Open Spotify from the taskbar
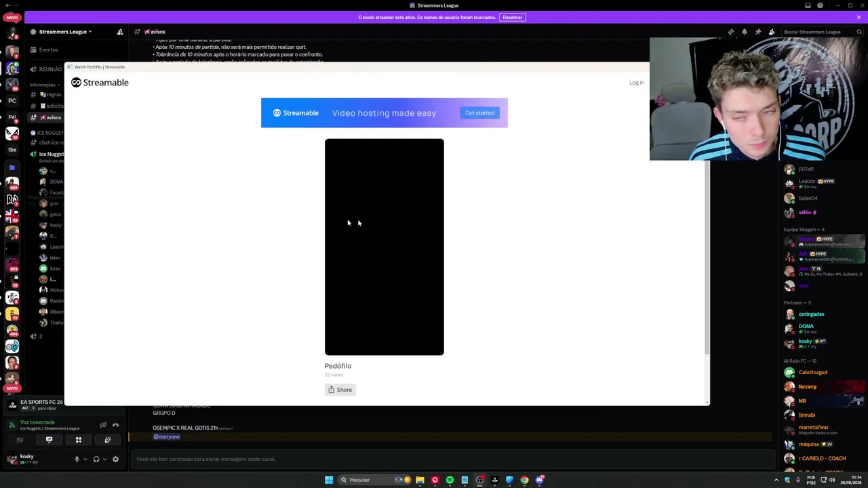Viewport: 868px width, 488px height. 450,480
